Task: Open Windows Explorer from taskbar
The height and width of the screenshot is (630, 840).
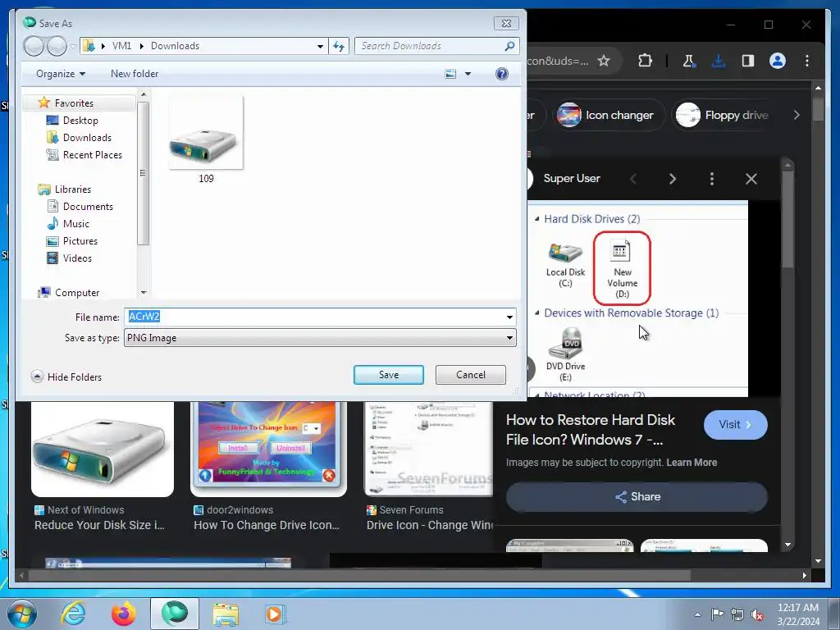Action: [226, 614]
